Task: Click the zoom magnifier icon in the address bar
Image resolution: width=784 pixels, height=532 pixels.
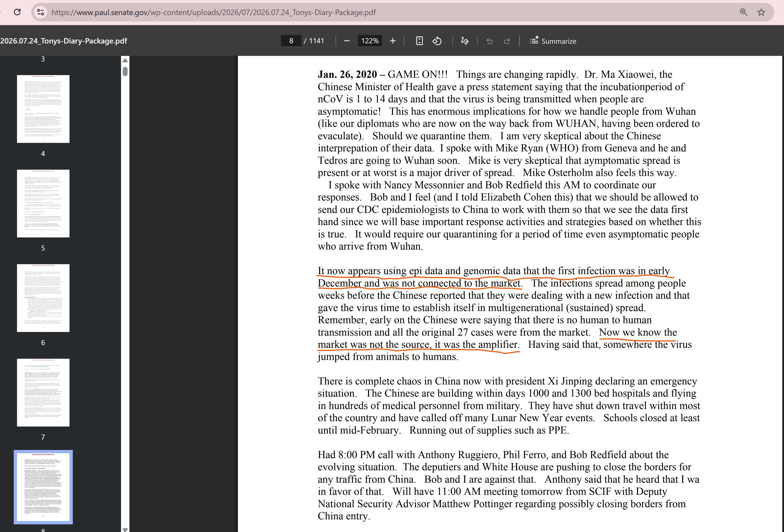Action: 743,12
